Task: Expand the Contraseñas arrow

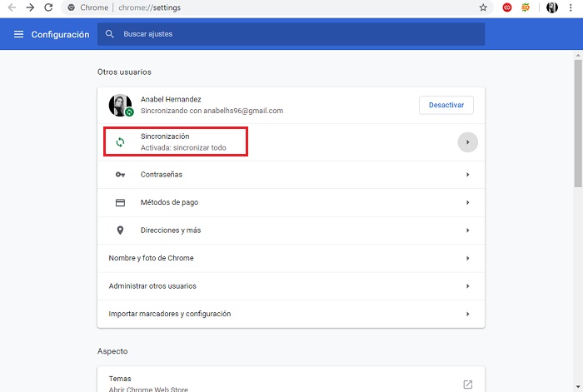Action: coord(467,175)
